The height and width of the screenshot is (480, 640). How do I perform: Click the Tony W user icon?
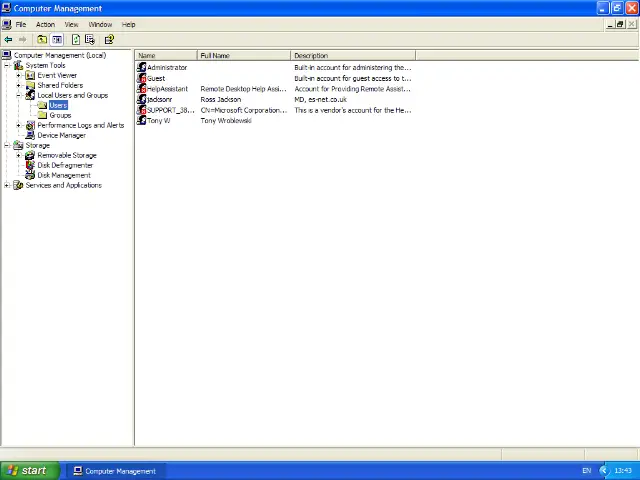pos(142,120)
